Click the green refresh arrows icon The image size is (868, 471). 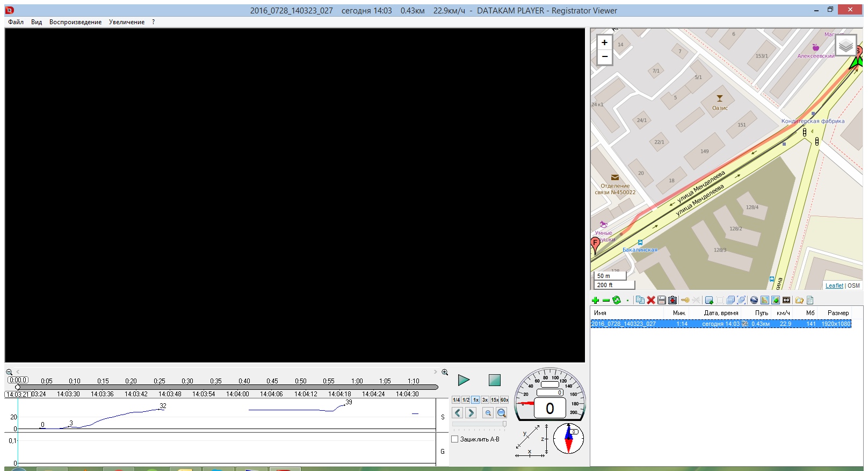click(617, 301)
